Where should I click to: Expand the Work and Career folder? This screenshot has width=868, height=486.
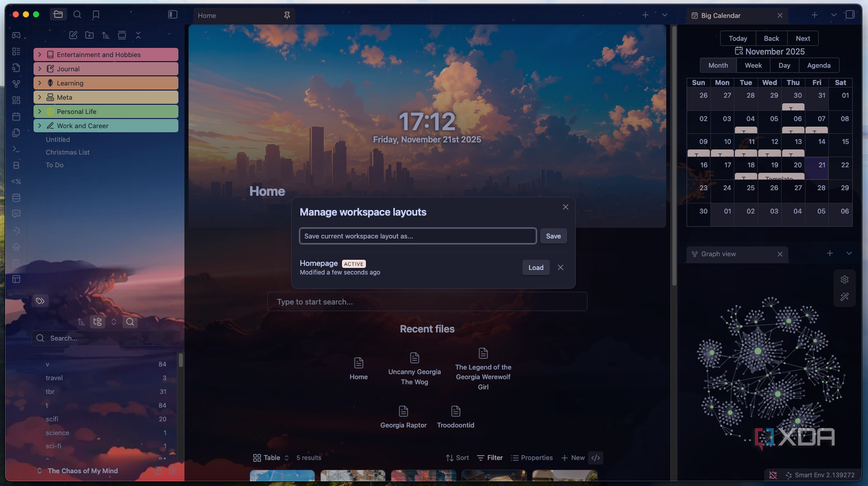[x=41, y=126]
